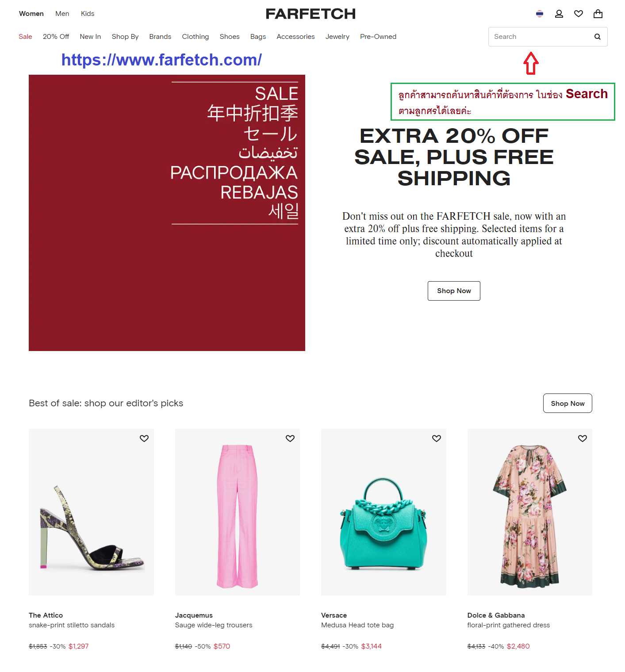The width and height of the screenshot is (625, 672).
Task: Open the shopping bag icon
Action: (x=598, y=14)
